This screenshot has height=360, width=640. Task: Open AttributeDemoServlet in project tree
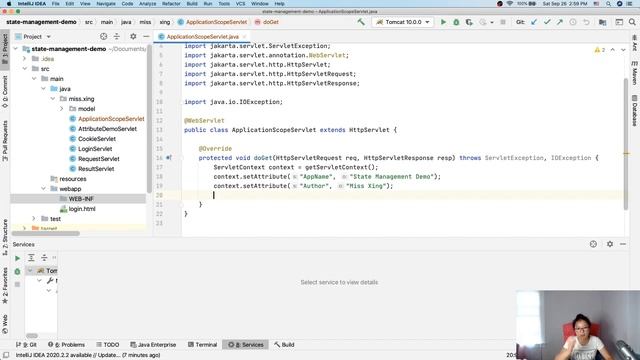click(107, 129)
